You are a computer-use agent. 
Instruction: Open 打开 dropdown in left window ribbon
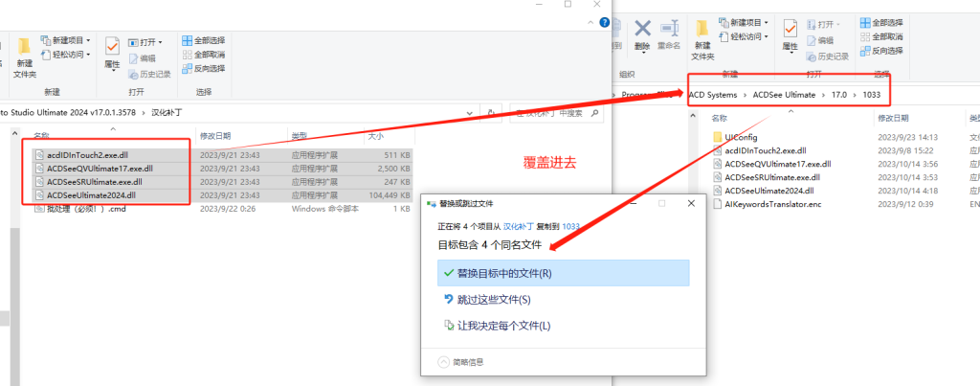tap(145, 42)
